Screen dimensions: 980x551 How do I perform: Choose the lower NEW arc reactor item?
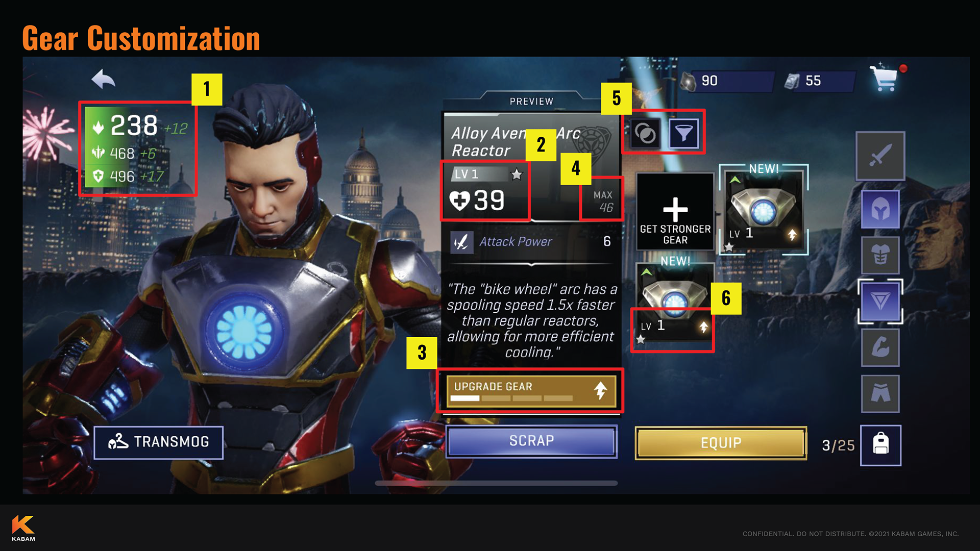(x=674, y=302)
